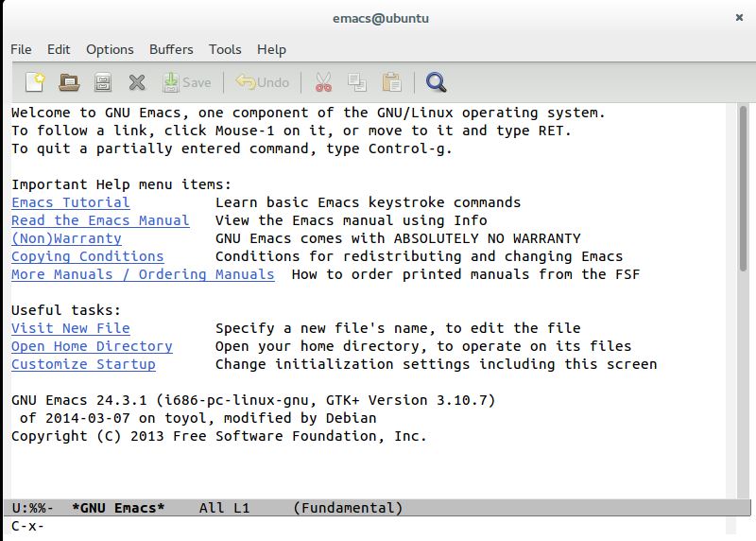
Task: Open the directory browser toolbar icon
Action: 103,82
